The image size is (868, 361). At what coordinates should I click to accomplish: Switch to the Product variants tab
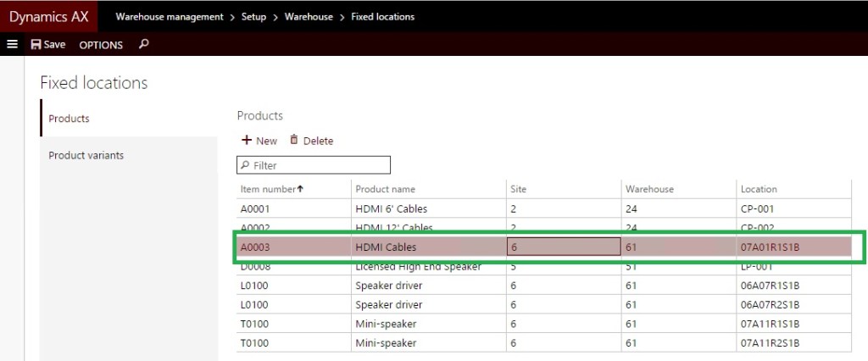pyautogui.click(x=86, y=155)
